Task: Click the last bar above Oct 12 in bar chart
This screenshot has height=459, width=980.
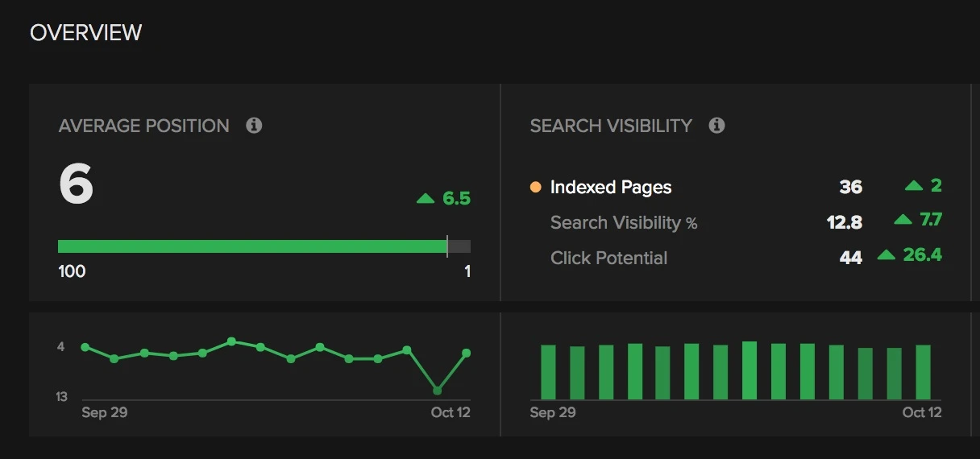Action: (923, 372)
